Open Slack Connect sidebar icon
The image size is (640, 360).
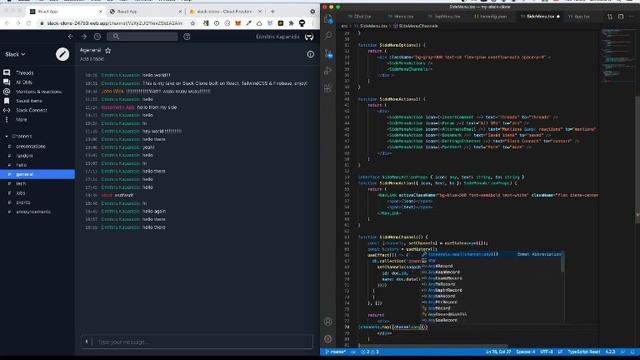pyautogui.click(x=7, y=110)
